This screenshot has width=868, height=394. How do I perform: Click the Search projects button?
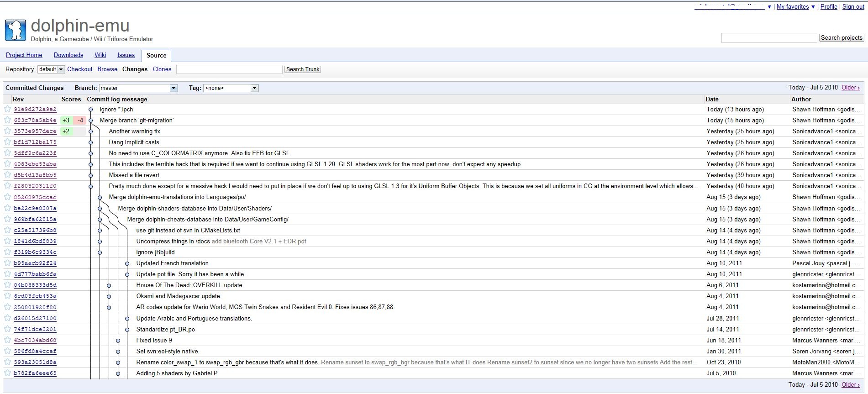point(842,38)
